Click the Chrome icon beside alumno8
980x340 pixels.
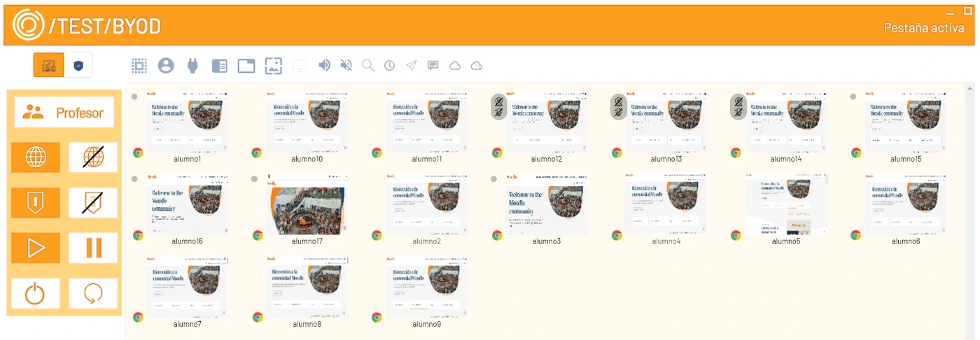pos(257,317)
